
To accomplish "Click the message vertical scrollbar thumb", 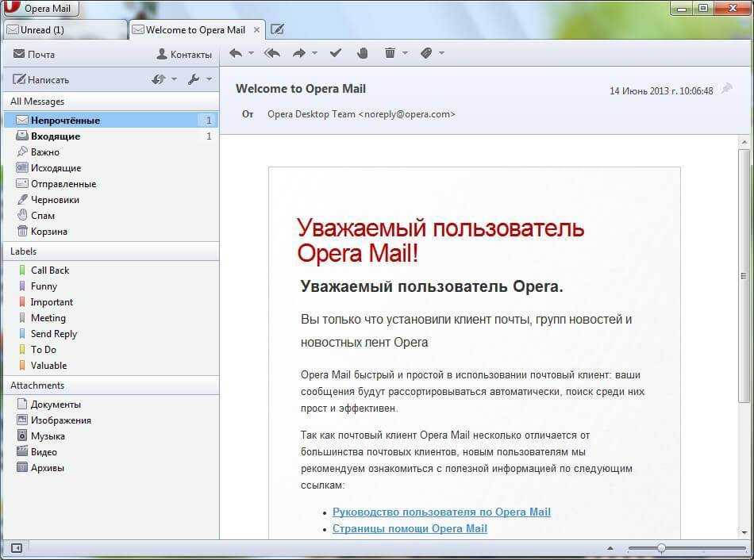I will click(x=744, y=275).
